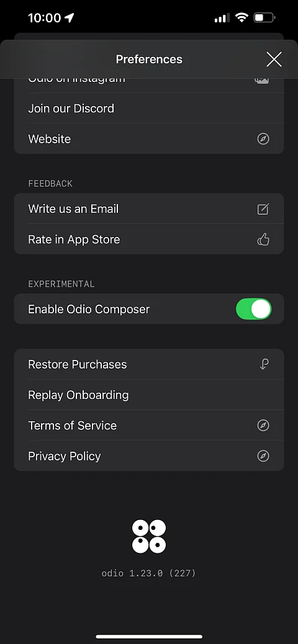Tap the odio 1.23.0 version text

point(149,573)
